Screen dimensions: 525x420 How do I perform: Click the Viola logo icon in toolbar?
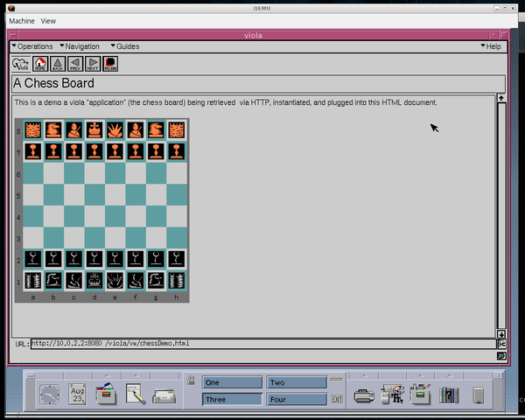[x=21, y=64]
